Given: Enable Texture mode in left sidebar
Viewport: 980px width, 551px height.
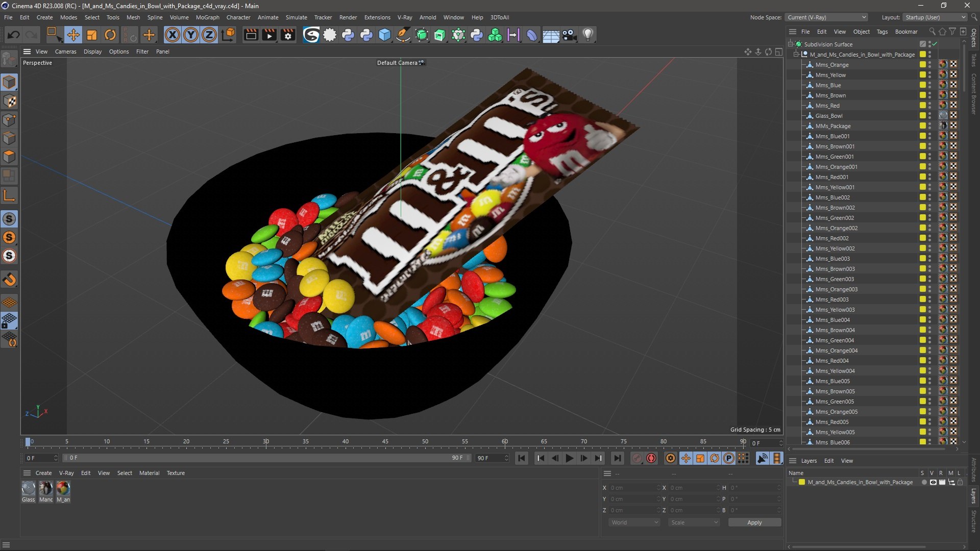Looking at the screenshot, I should [9, 101].
